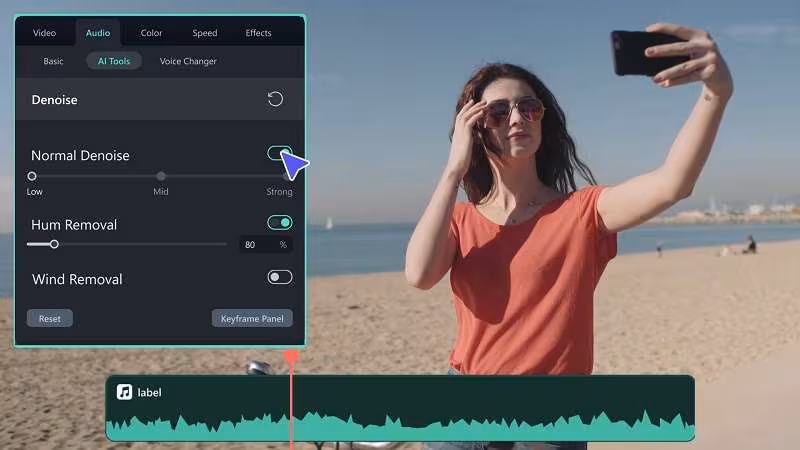This screenshot has height=450, width=800.
Task: Enable the Wind Removal switch
Action: (280, 277)
